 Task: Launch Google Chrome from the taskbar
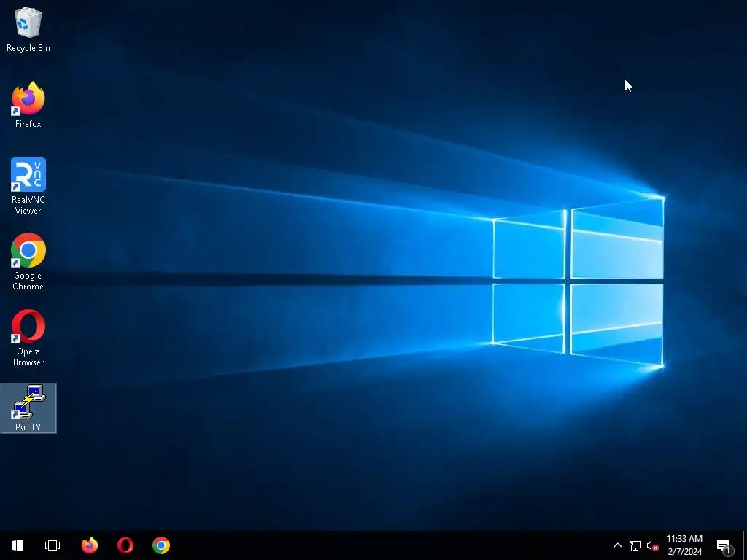161,545
